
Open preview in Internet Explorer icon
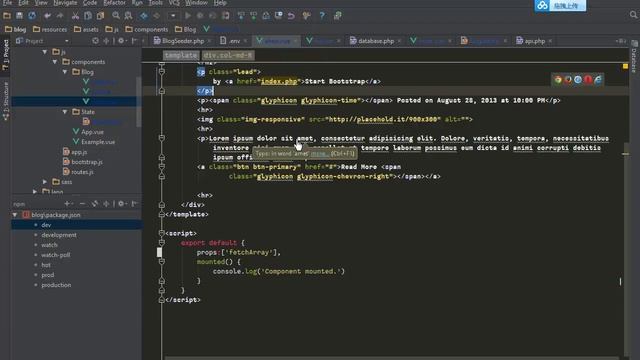(x=598, y=80)
